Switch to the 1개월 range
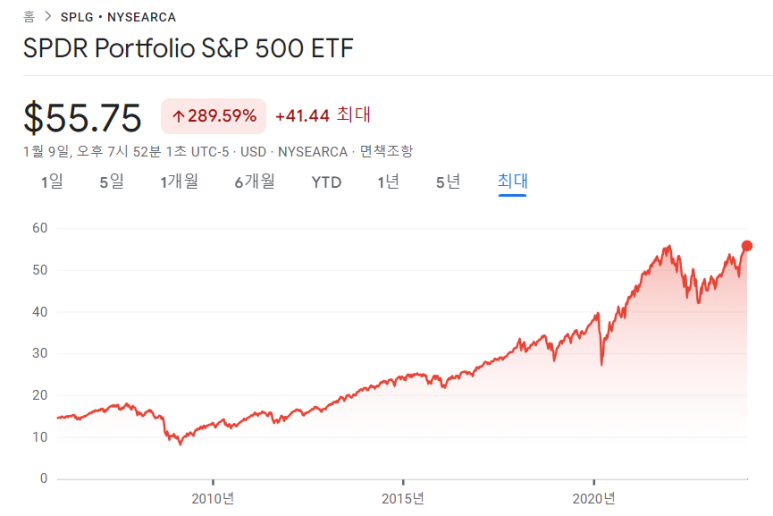 179,182
